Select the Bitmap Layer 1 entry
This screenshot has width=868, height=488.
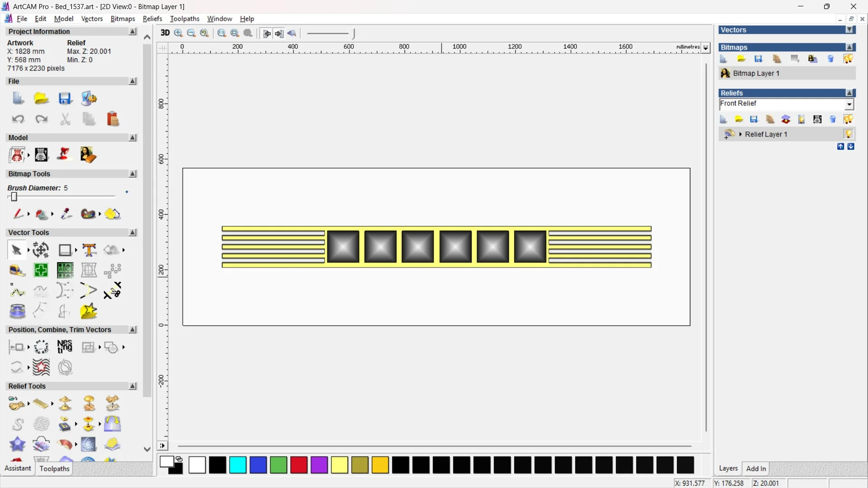756,73
